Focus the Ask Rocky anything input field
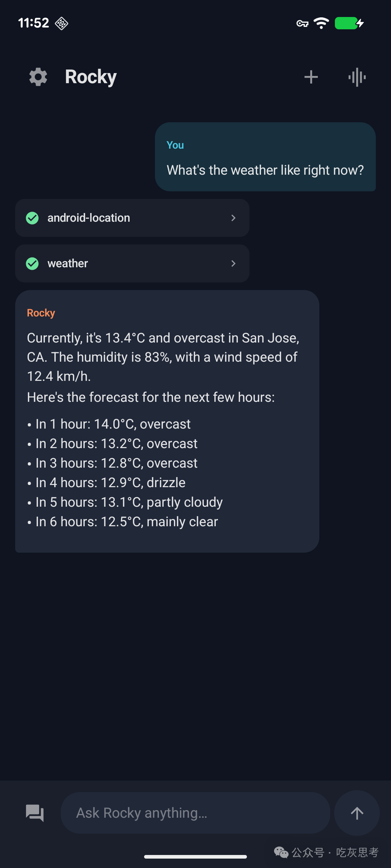The width and height of the screenshot is (391, 868). [195, 813]
